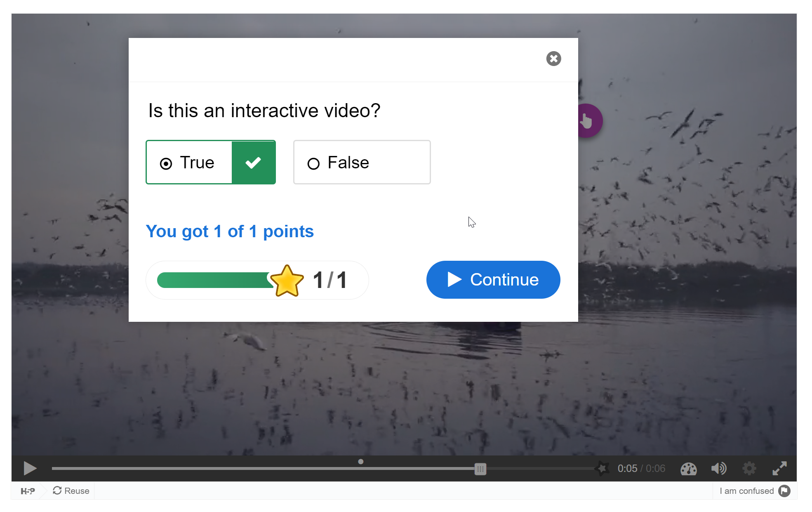
Task: Click the 1/1 score counter
Action: [330, 280]
